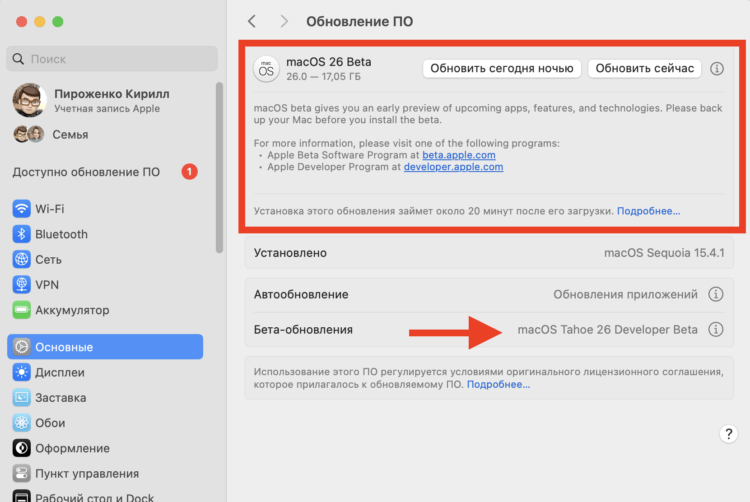This screenshot has width=750, height=502.
Task: Open the Дисплеи sun icon
Action: (x=22, y=372)
